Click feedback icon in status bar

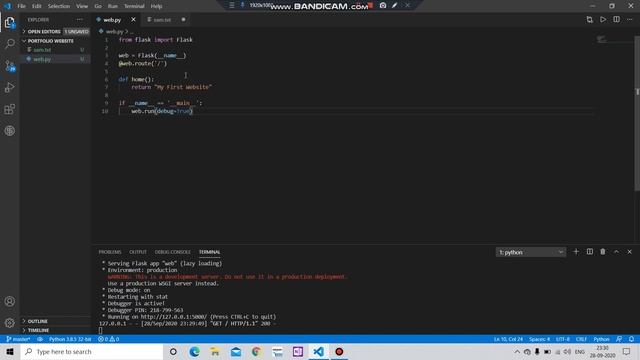(x=619, y=339)
